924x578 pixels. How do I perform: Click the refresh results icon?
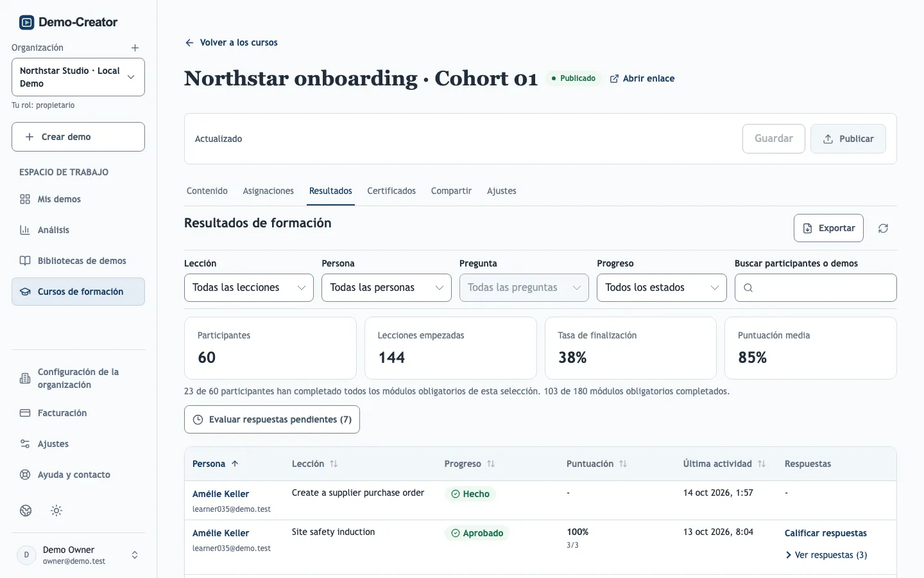click(x=883, y=229)
